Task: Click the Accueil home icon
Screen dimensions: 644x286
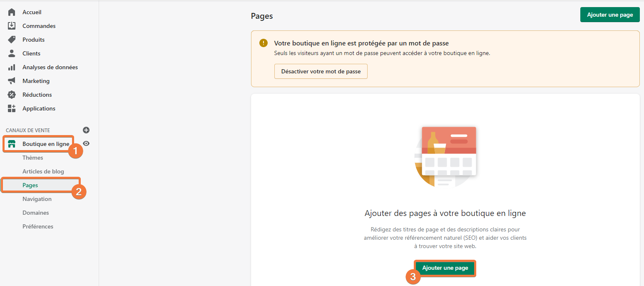Action: (12, 12)
